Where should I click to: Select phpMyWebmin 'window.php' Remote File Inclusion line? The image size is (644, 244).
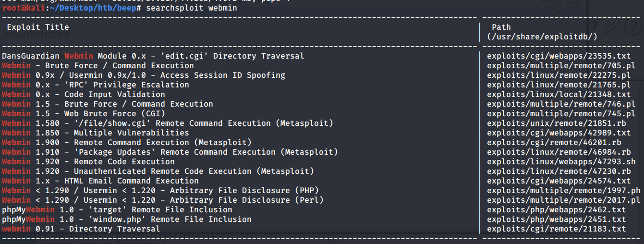tap(126, 220)
